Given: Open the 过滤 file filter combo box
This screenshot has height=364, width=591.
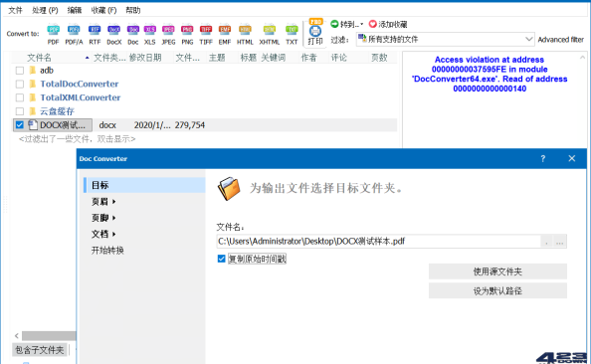Looking at the screenshot, I should (x=445, y=39).
